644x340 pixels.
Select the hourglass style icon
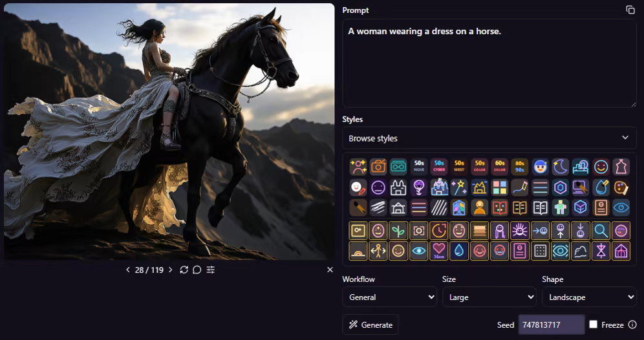click(601, 251)
